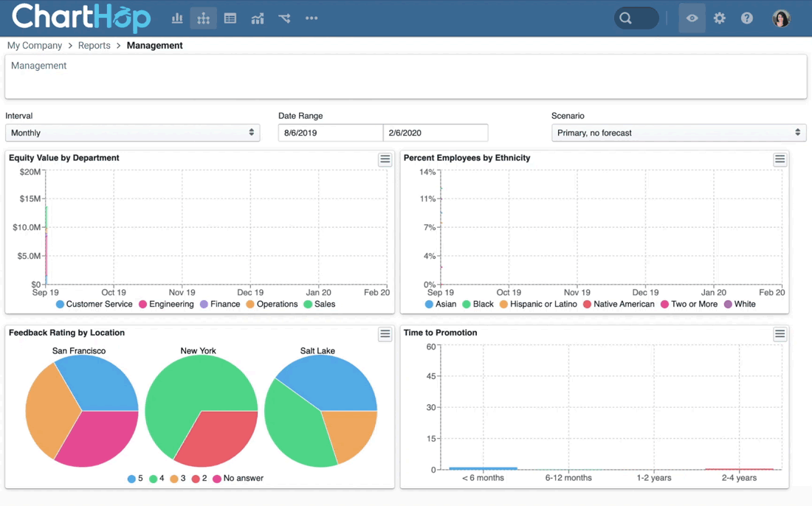This screenshot has width=812, height=506.
Task: Open the Equity Value by Department chart menu
Action: point(385,159)
